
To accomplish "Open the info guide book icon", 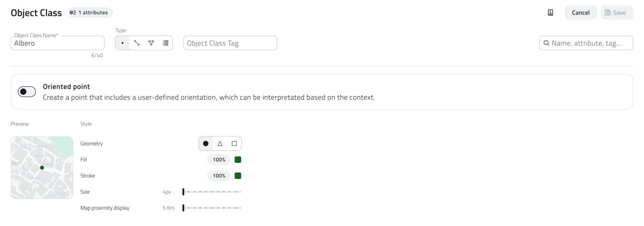I will 550,13.
